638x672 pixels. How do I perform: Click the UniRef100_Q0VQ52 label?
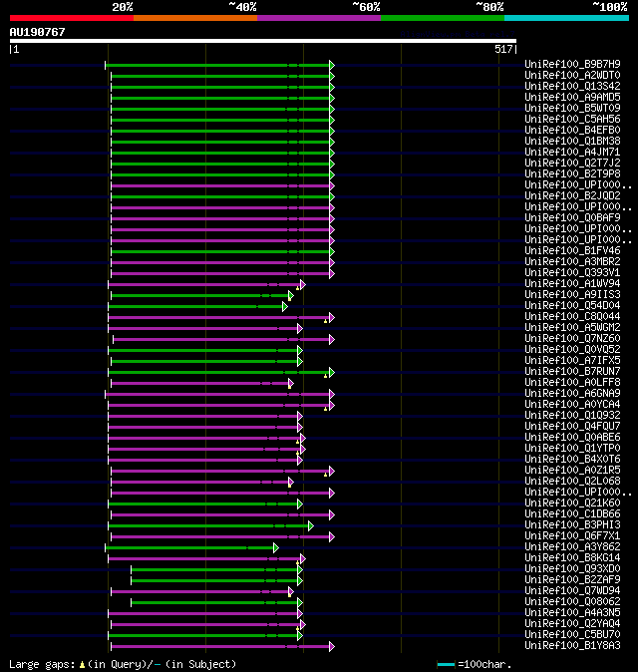point(572,350)
